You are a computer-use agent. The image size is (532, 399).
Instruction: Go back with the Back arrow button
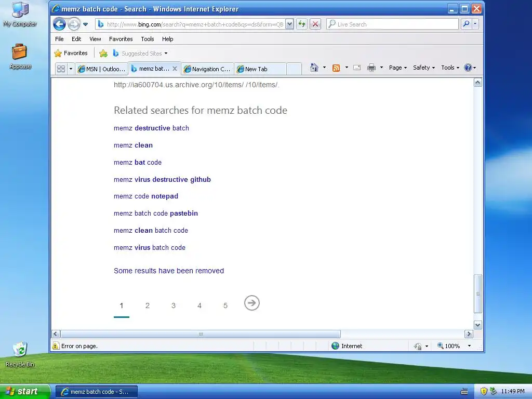[x=59, y=24]
